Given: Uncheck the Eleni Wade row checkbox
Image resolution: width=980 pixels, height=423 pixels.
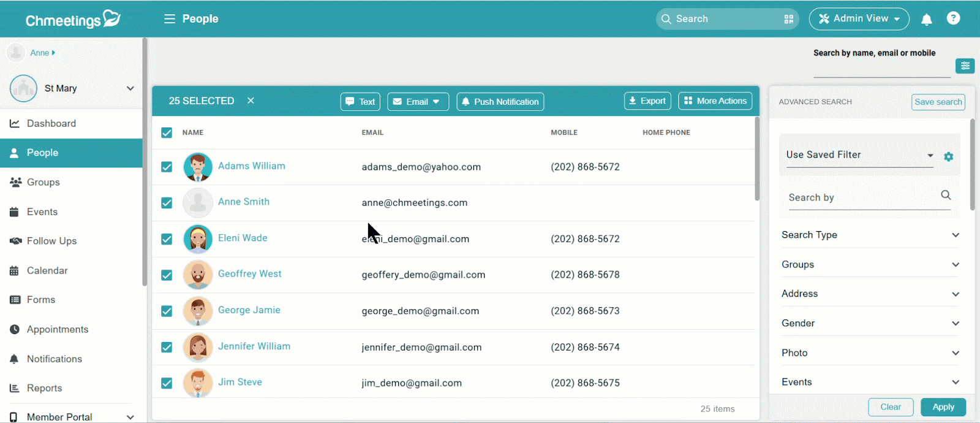Looking at the screenshot, I should click(x=167, y=239).
